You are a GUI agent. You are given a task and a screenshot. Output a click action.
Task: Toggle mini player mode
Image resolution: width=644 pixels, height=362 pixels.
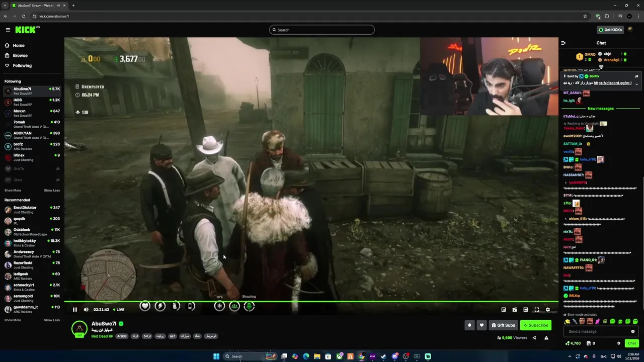click(x=504, y=310)
